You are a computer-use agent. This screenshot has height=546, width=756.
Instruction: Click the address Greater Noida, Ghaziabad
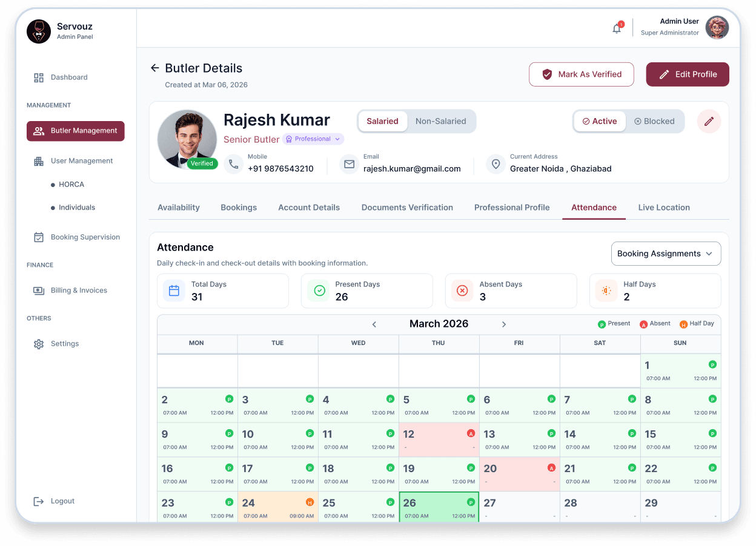pos(561,169)
